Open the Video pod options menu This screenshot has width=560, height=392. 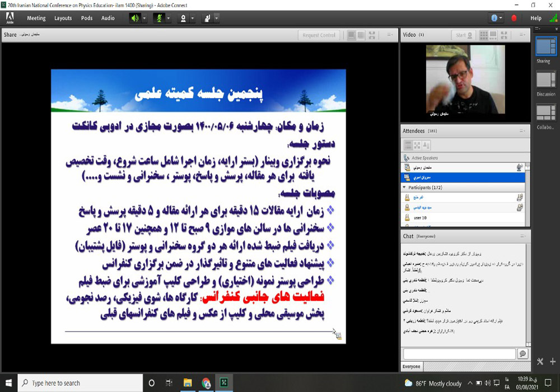pos(523,35)
